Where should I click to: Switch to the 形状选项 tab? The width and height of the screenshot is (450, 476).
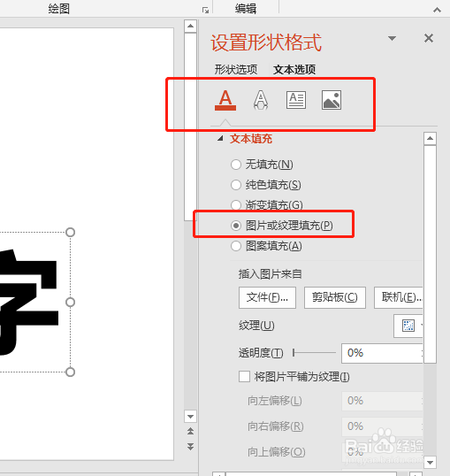236,70
